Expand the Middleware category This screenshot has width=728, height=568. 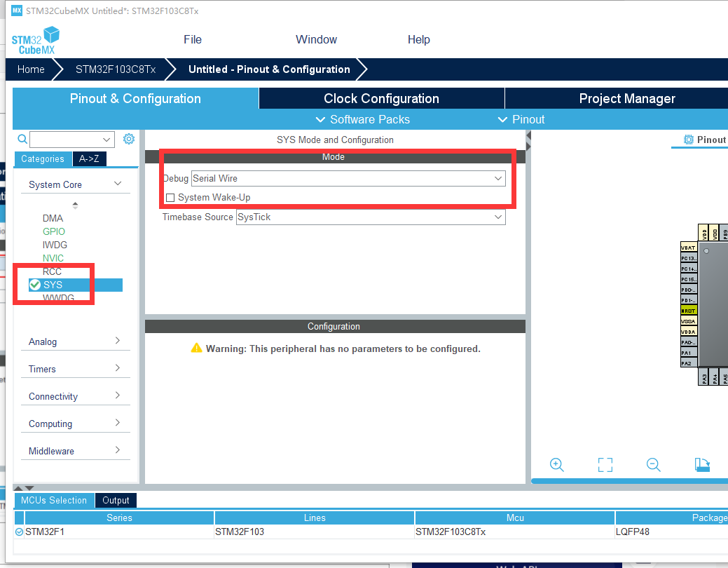(75, 451)
